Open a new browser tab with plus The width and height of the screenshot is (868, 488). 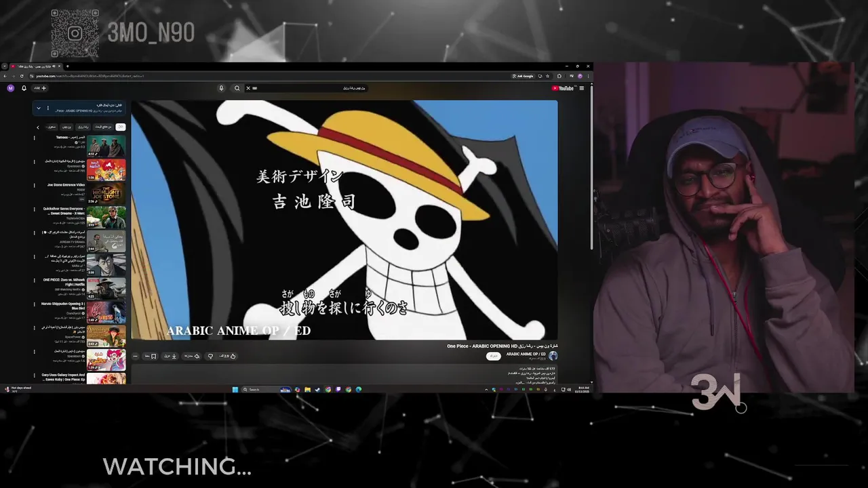click(x=67, y=66)
